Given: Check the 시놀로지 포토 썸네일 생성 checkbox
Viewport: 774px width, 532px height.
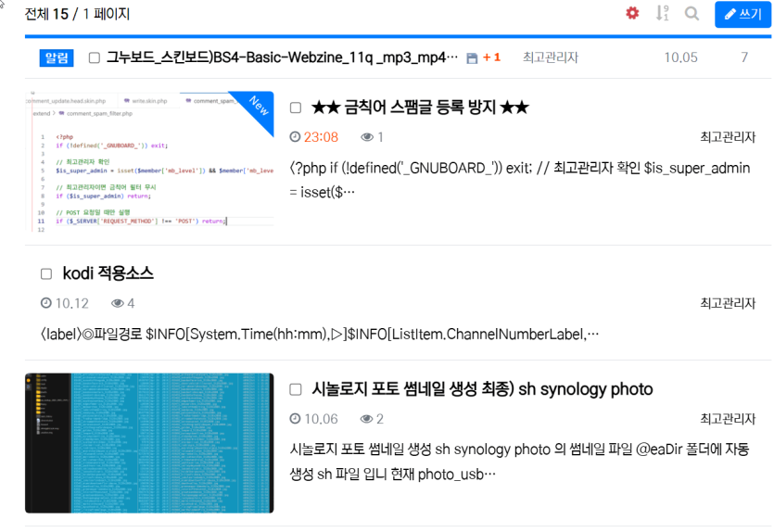Looking at the screenshot, I should click(x=296, y=390).
